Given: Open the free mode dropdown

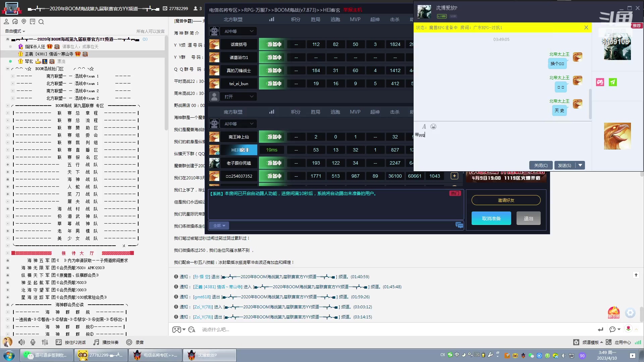Looking at the screenshot, I should click(15, 31).
